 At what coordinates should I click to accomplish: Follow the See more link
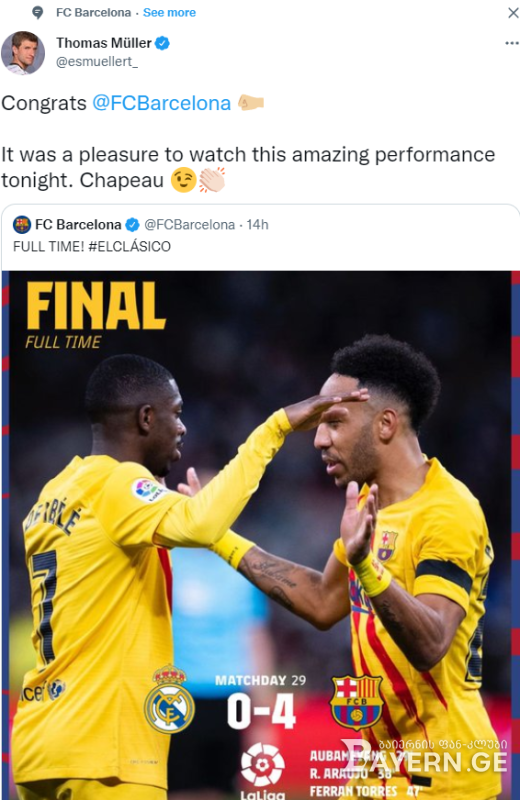coord(169,13)
